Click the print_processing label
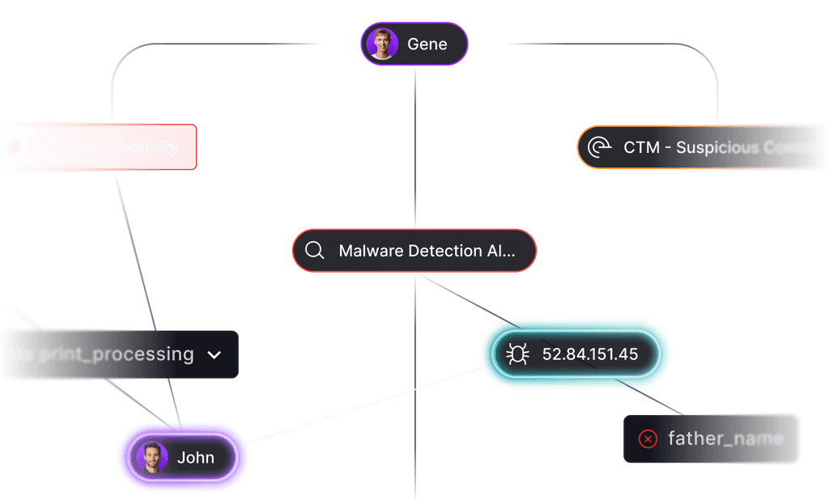This screenshot has height=504, width=829. pos(117,354)
